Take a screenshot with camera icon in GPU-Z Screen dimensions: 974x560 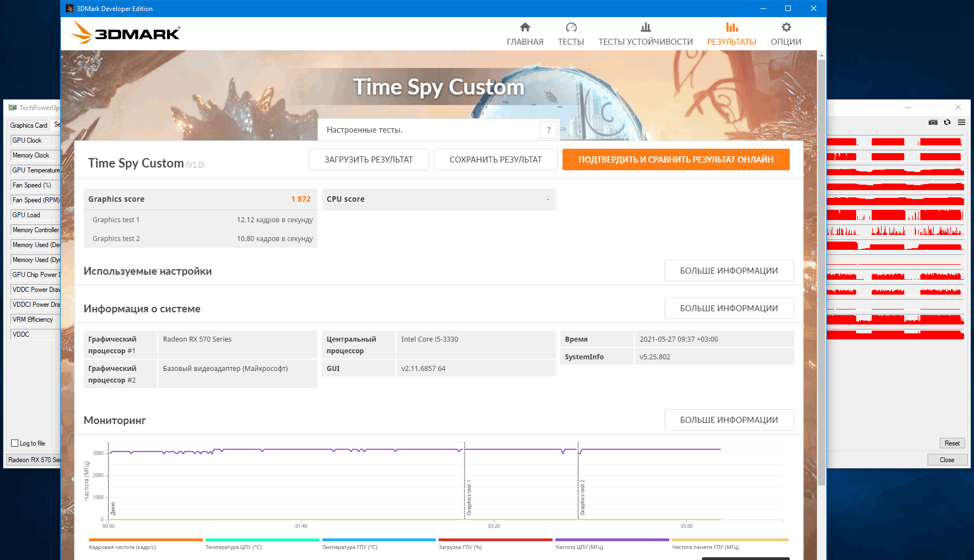point(933,122)
